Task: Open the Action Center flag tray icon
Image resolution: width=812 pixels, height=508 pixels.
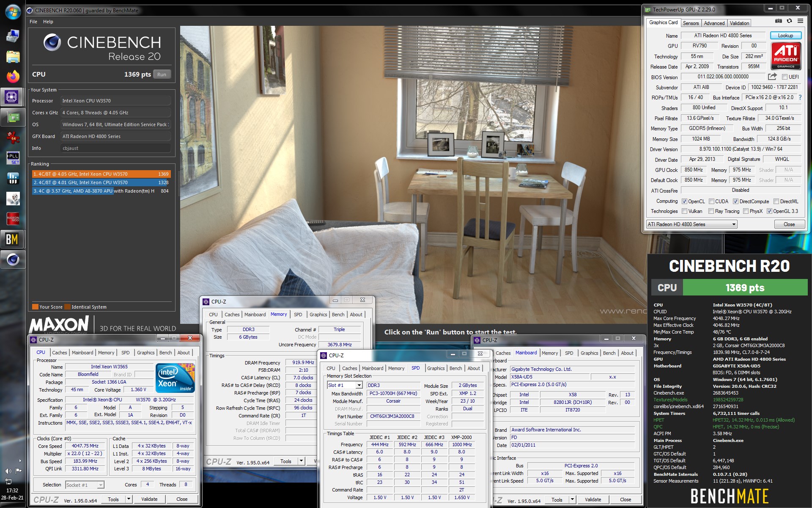Action: tap(18, 471)
